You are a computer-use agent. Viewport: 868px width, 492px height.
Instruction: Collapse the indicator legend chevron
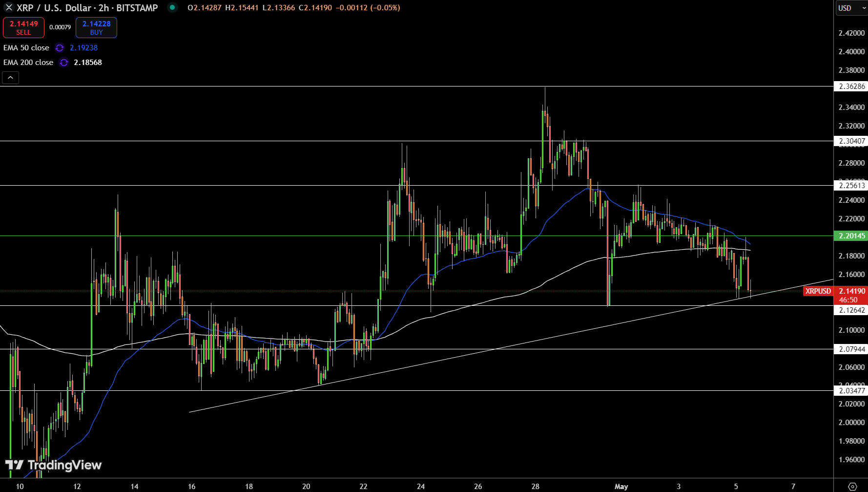tap(11, 78)
